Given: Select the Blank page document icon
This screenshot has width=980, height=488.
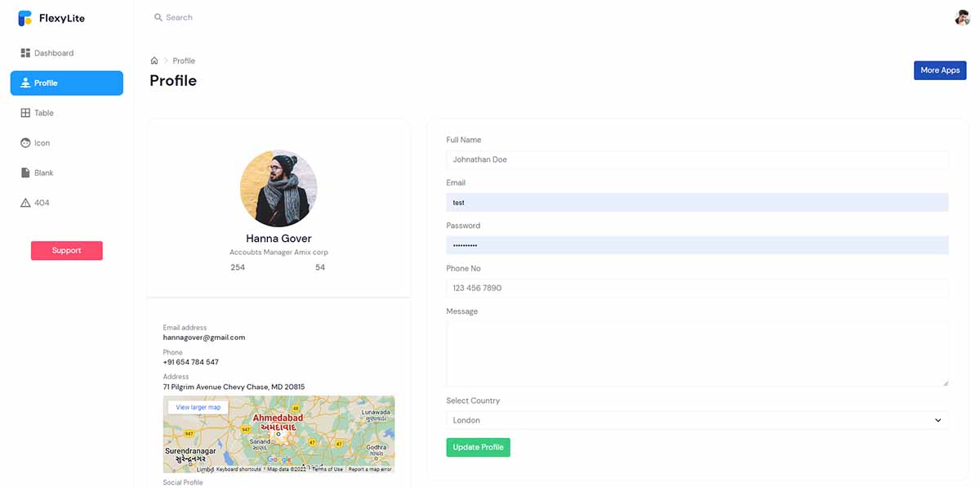Looking at the screenshot, I should coord(24,172).
